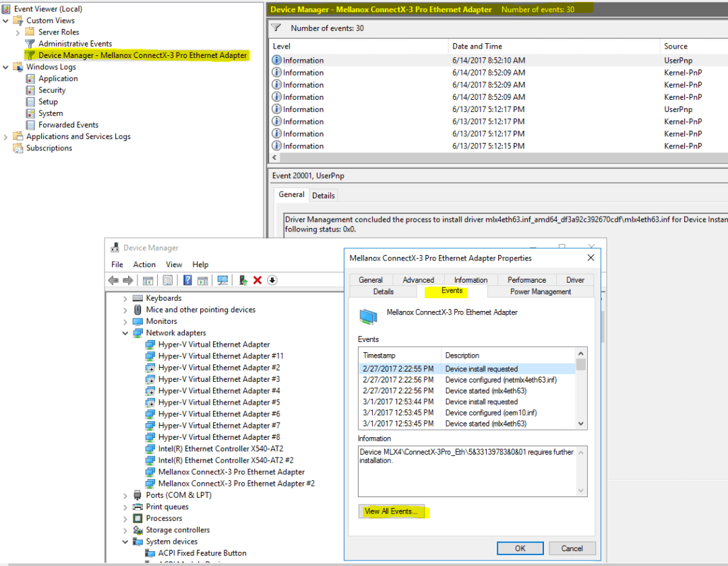Click the Back arrow in Device Manager toolbar

pos(113,280)
